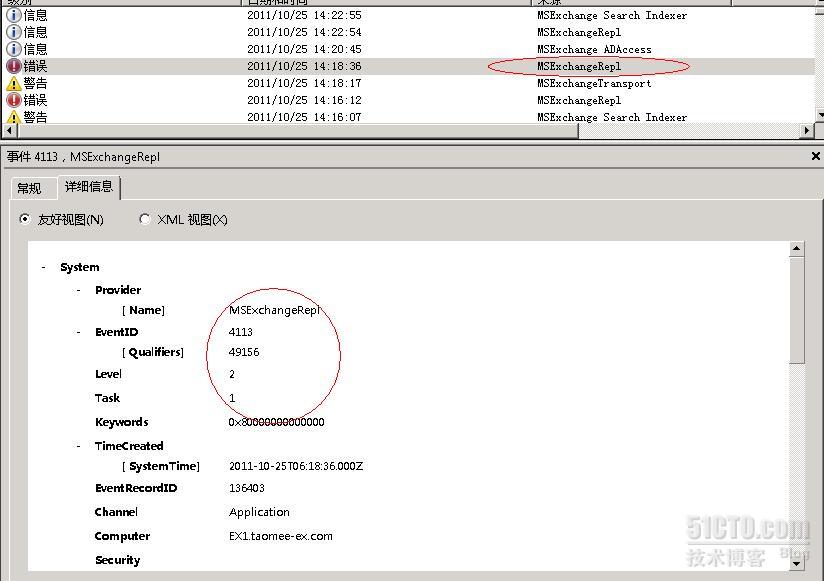Viewport: 824px width, 581px height.
Task: Close the event 4113 detail pane
Action: (x=816, y=156)
